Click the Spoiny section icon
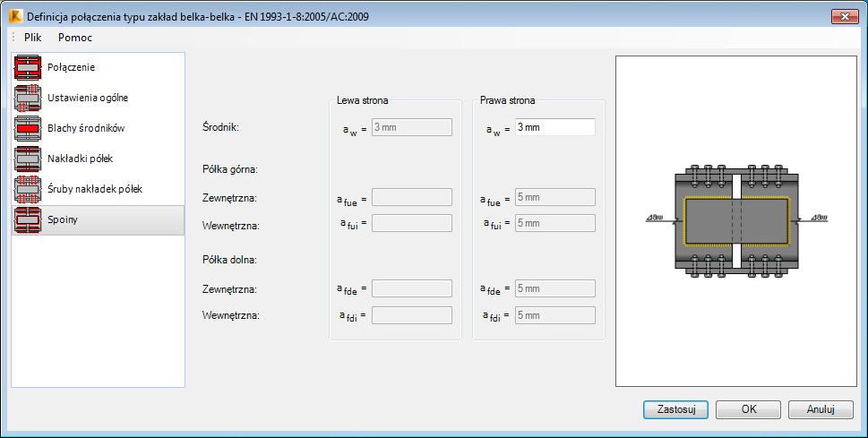 pos(28,219)
